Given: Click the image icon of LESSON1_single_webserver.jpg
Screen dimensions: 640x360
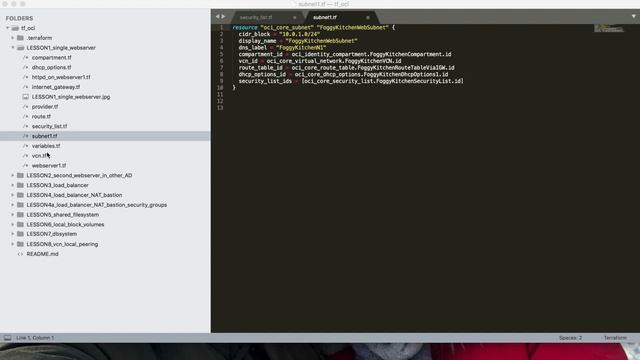Looking at the screenshot, I should 26,97.
